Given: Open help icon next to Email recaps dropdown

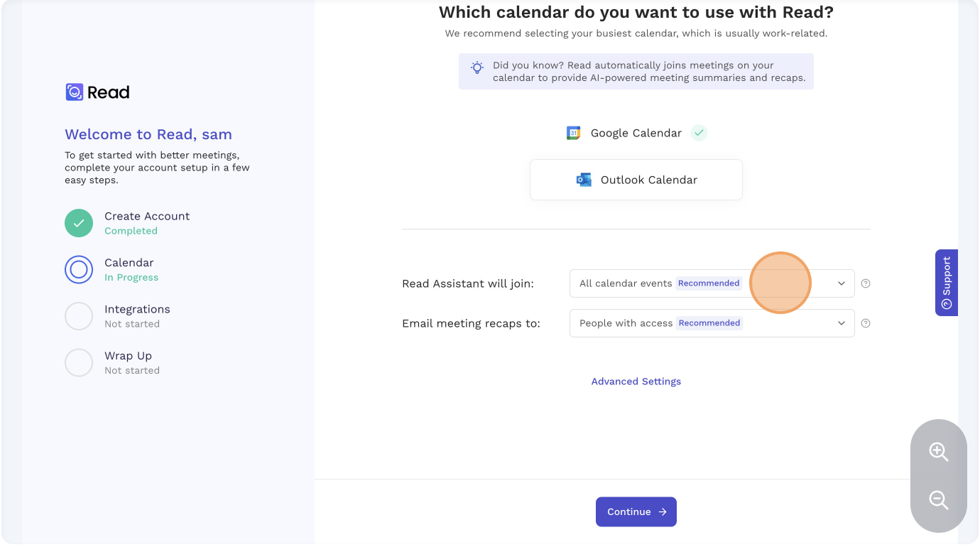Looking at the screenshot, I should click(x=865, y=323).
